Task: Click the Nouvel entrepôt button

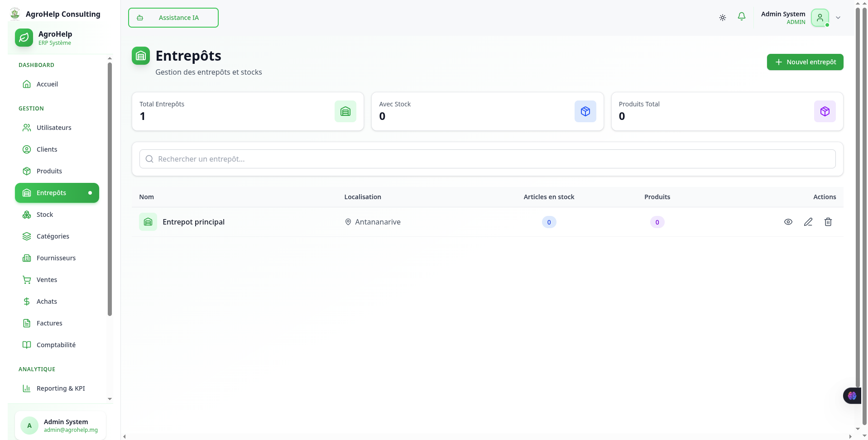Action: coord(805,62)
